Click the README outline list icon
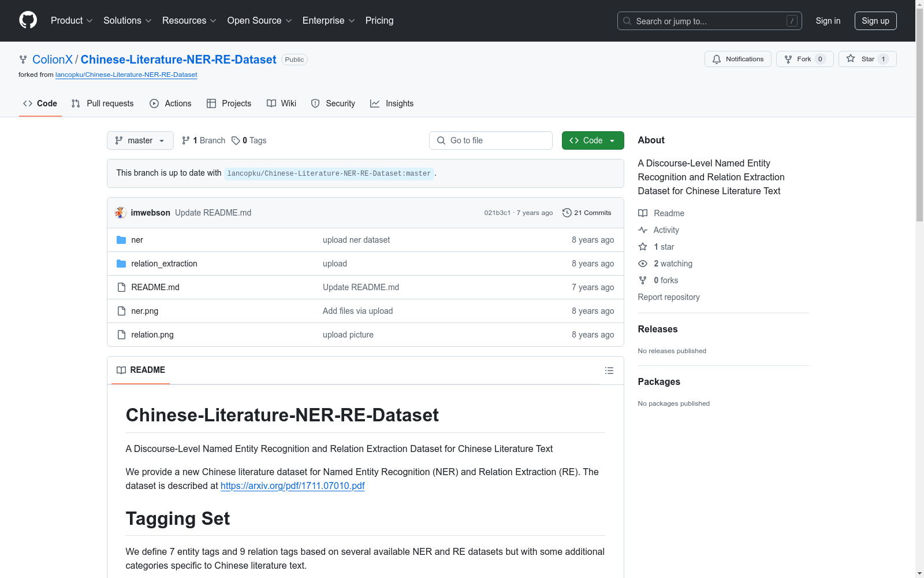 [609, 370]
